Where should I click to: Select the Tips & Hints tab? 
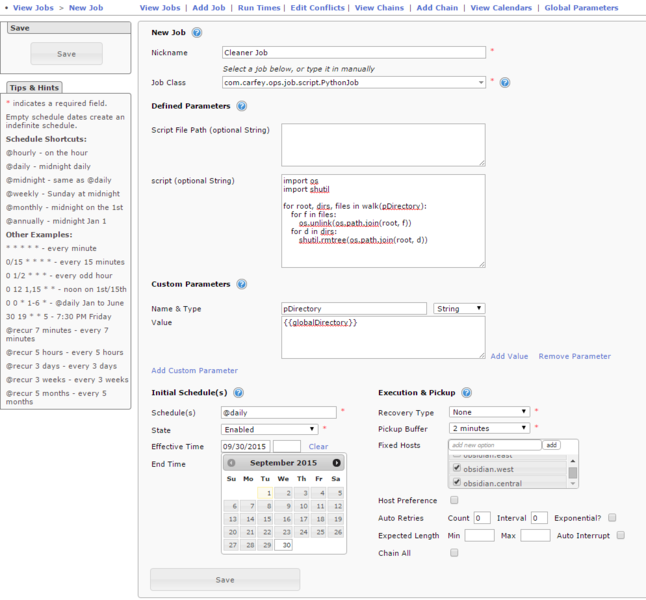click(34, 87)
